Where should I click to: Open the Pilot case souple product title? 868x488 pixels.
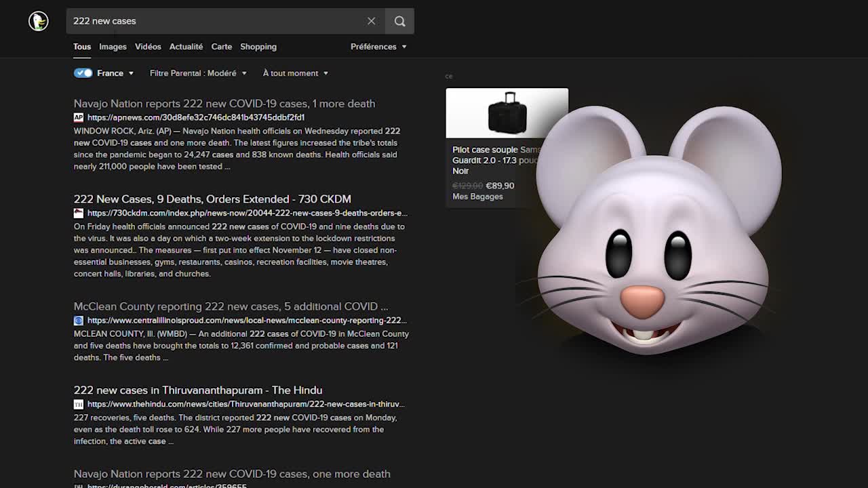click(x=496, y=160)
